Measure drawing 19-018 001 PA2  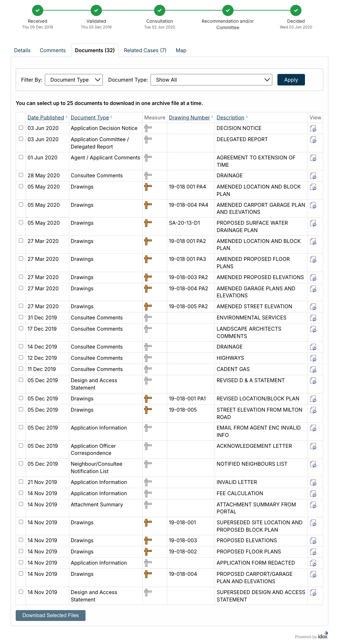coord(148,241)
